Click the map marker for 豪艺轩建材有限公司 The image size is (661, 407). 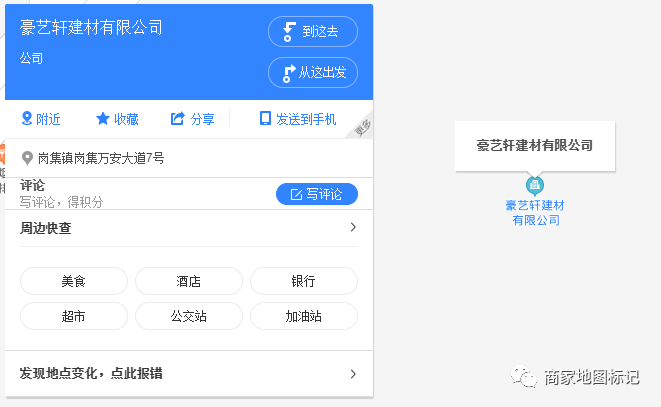[535, 185]
